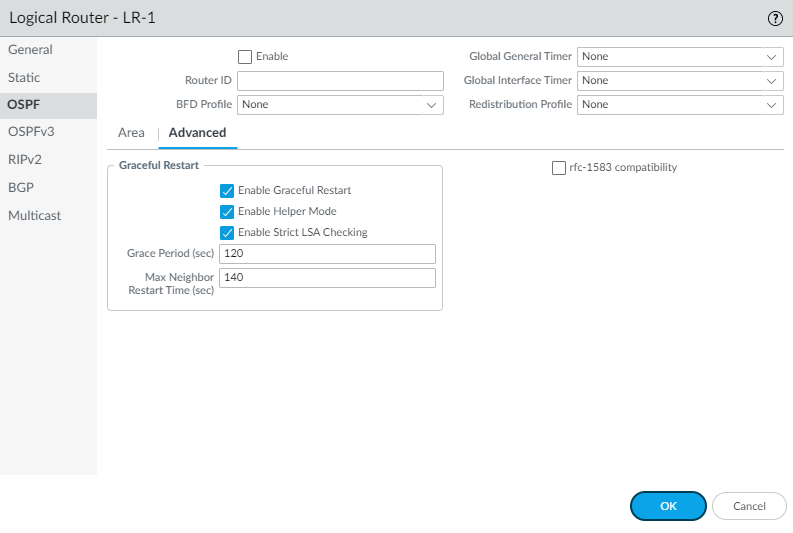Open the General section in sidebar
The image size is (793, 533).
31,50
